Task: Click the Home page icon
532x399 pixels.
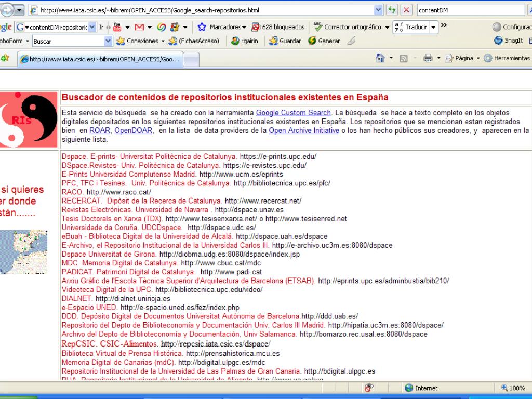Action: point(380,58)
